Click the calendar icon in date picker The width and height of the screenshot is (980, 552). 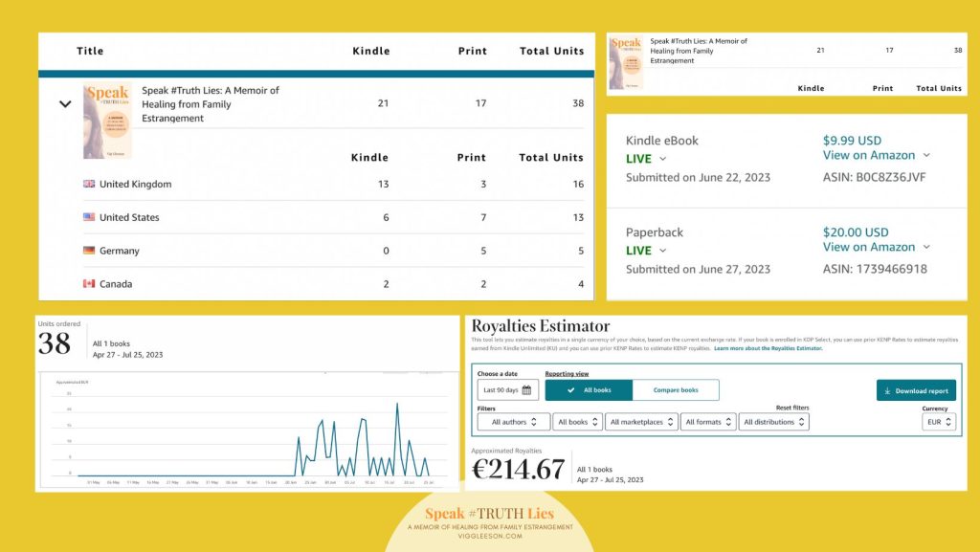[x=527, y=390]
